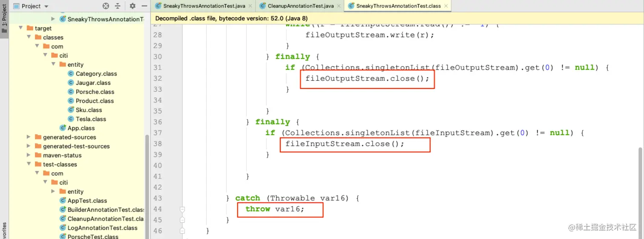644x239 pixels.
Task: Click the BuilderAnnotationTest.class file icon
Action: pos(63,210)
